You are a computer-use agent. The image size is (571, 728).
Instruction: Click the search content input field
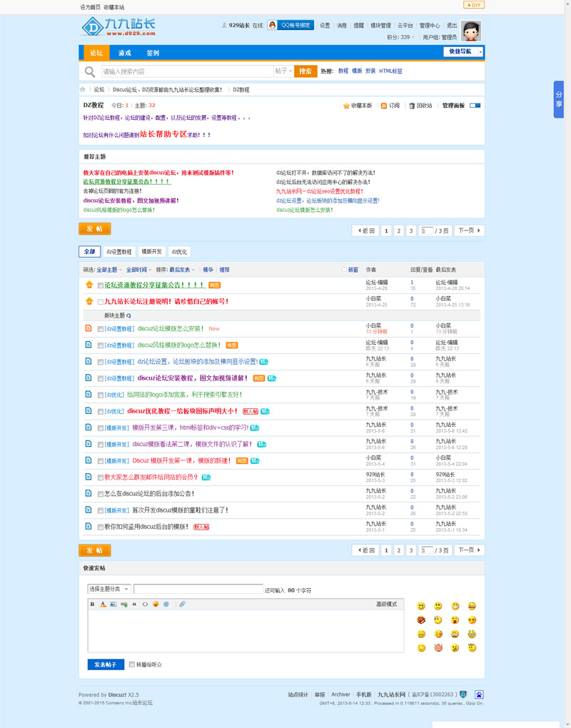[x=187, y=71]
